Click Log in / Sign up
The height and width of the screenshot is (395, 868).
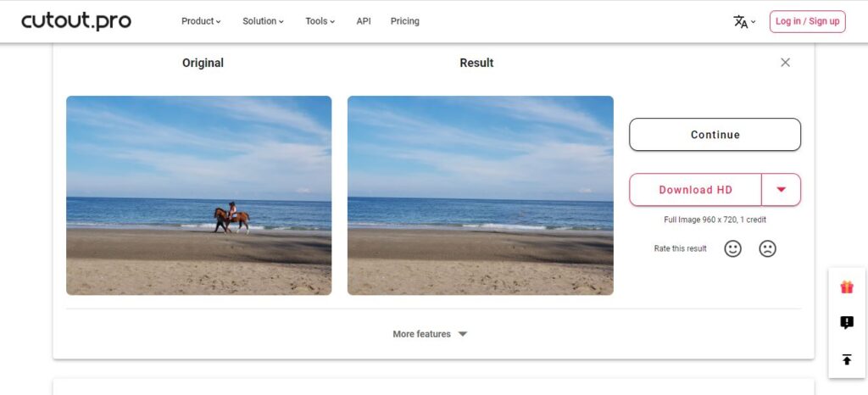pos(807,21)
